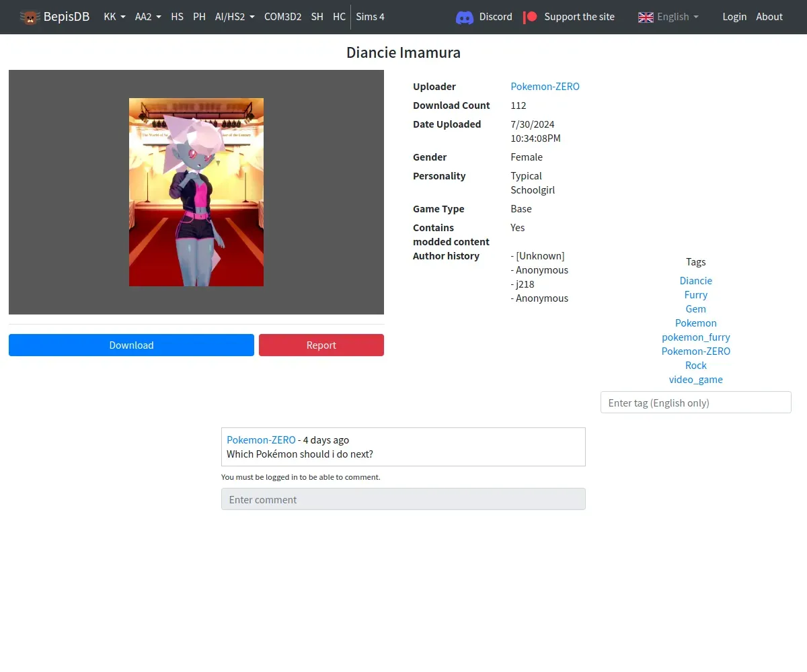
Task: Focus the Enter tag input field
Action: [x=696, y=403]
